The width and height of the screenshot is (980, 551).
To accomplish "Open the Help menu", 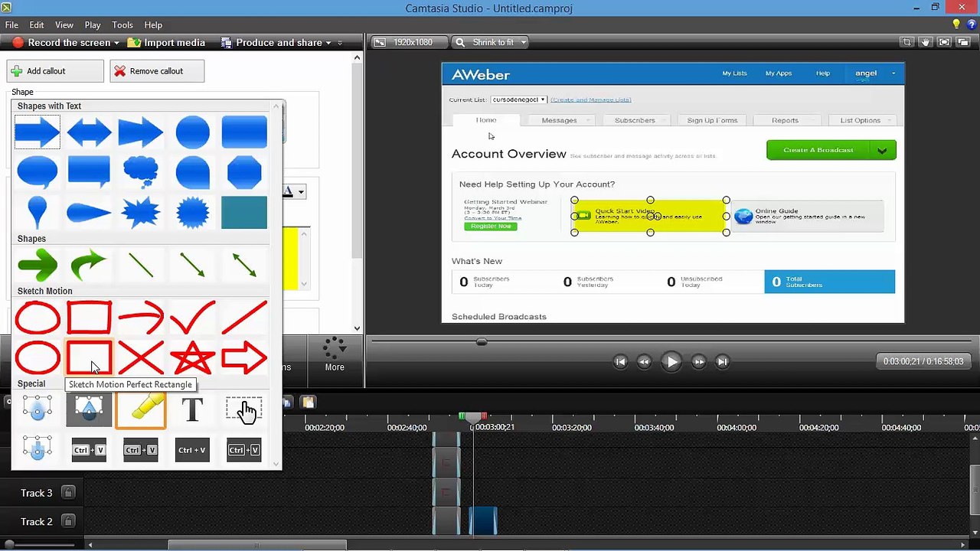I will [x=153, y=25].
